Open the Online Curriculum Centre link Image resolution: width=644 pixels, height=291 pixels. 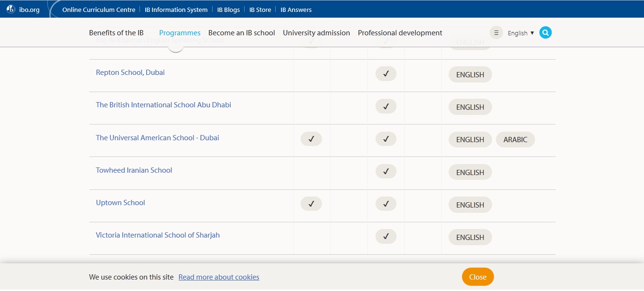pos(99,10)
